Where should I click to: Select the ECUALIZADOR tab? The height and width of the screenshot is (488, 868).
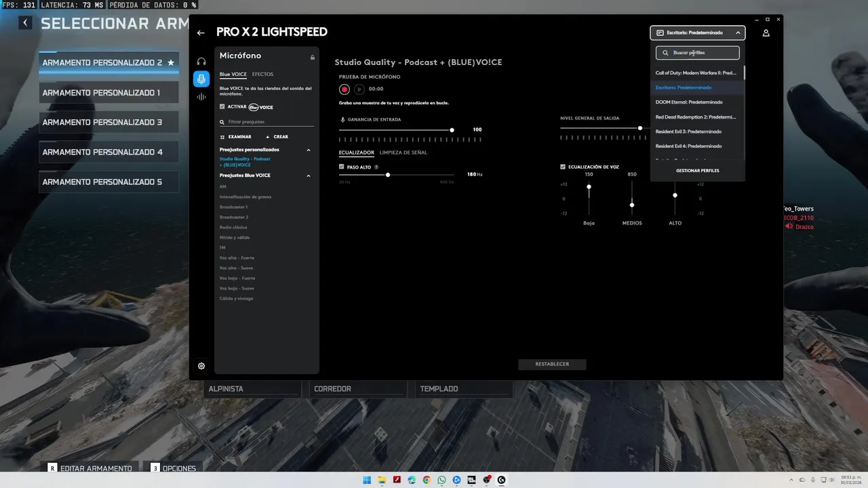click(356, 152)
